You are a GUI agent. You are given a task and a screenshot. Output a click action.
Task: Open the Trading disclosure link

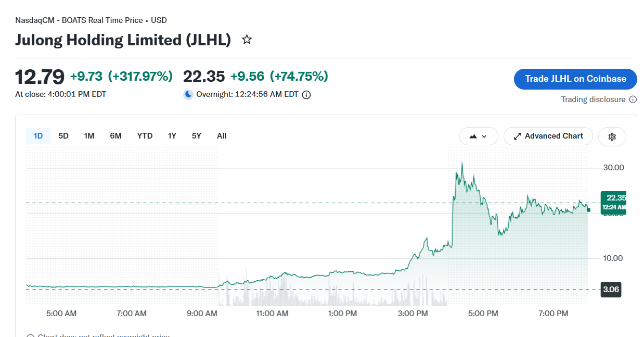594,99
